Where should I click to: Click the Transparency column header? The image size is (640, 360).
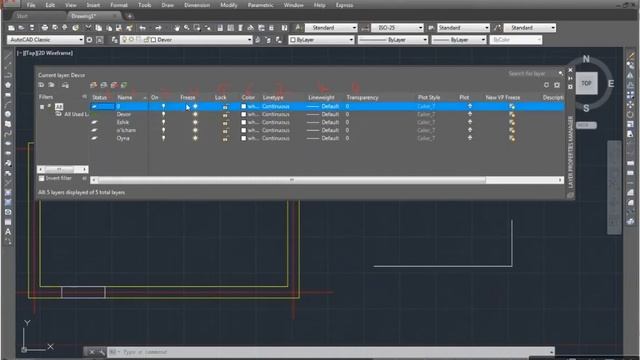(362, 98)
